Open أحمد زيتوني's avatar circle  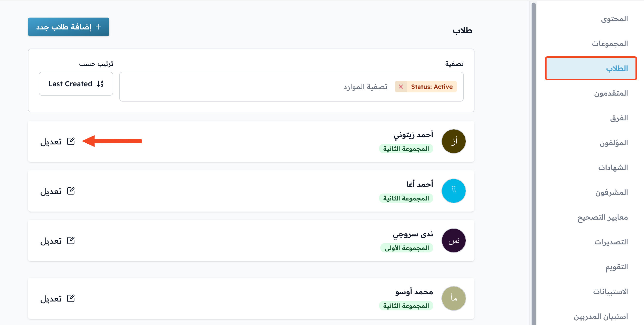point(454,141)
